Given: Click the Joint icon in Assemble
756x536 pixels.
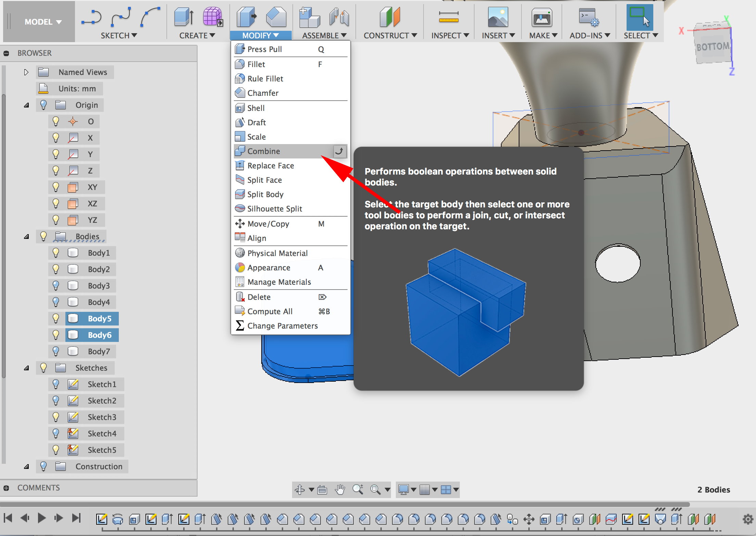Looking at the screenshot, I should coord(339,17).
